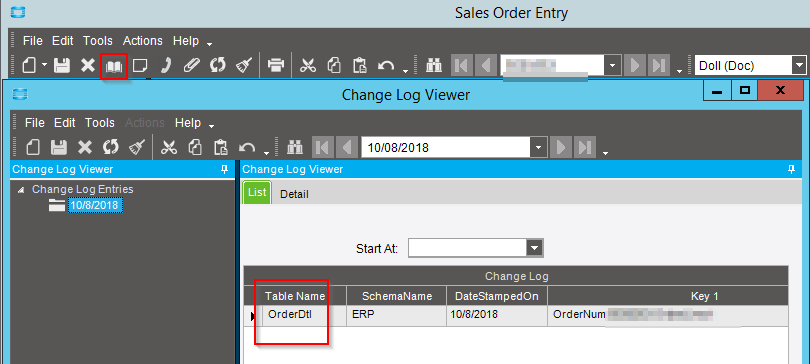Click Search binoculars in Change Log Viewer toolbar
Screen dimensions: 810x364
pos(295,148)
